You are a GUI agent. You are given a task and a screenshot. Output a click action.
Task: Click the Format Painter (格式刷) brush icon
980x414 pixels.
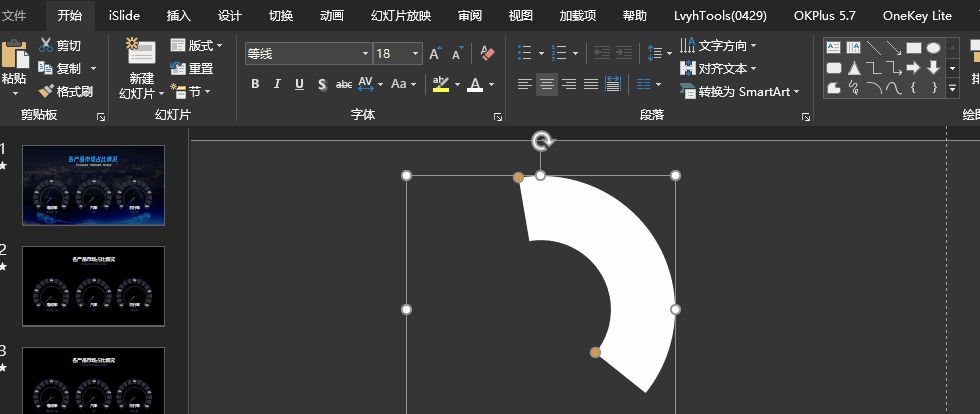pyautogui.click(x=45, y=91)
